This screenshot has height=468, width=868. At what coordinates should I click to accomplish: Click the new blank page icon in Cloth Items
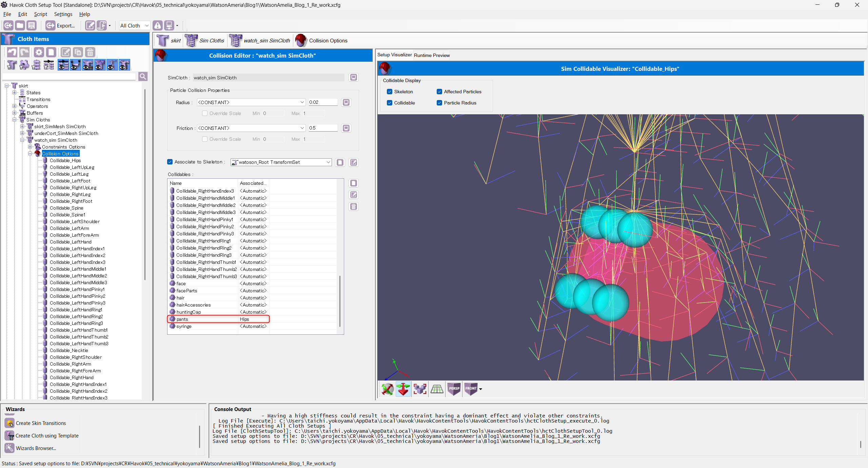51,52
